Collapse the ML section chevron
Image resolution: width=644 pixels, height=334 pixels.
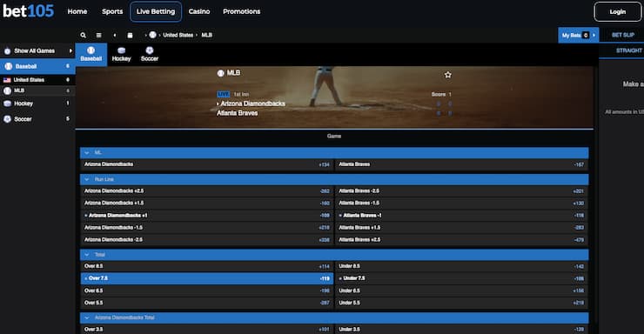[87, 152]
